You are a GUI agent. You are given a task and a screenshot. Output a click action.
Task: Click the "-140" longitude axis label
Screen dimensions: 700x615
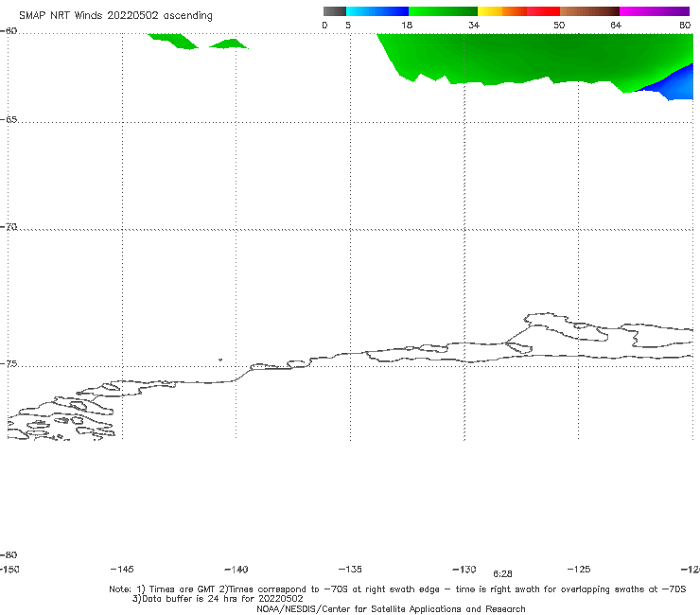tap(236, 569)
